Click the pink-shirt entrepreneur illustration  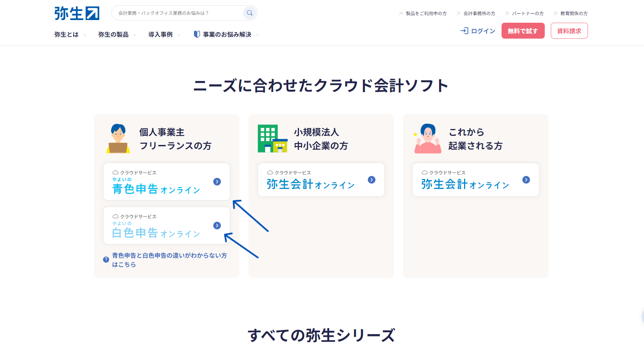click(x=428, y=139)
